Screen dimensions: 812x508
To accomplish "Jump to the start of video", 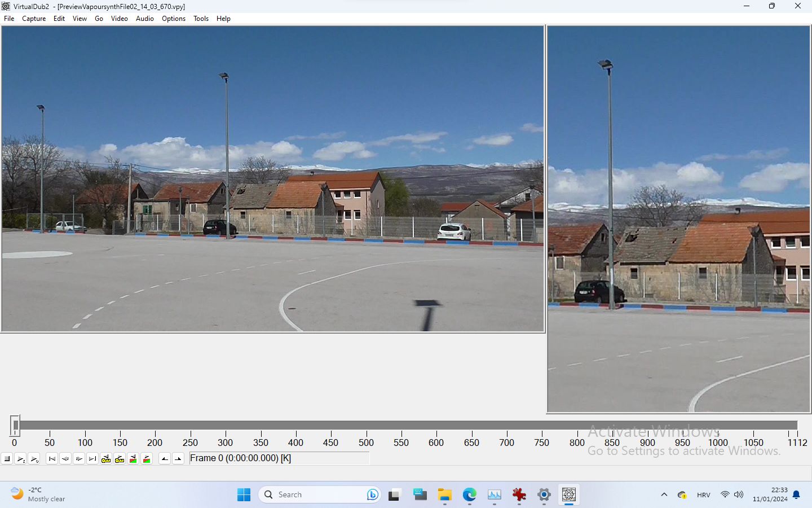I will pyautogui.click(x=52, y=459).
